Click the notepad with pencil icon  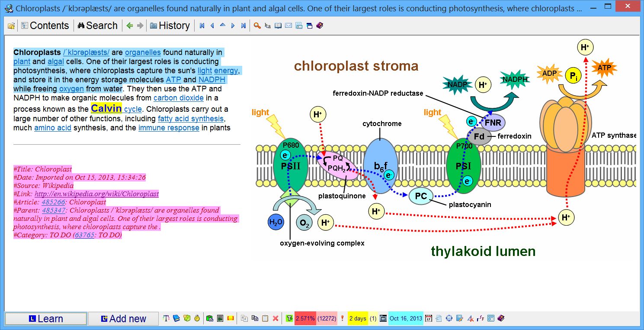tap(459, 318)
